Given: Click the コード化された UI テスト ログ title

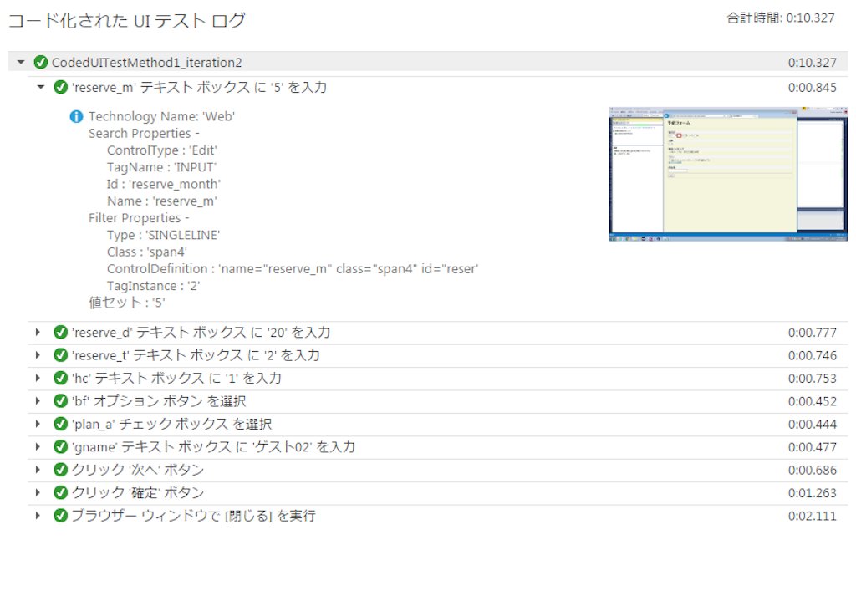Looking at the screenshot, I should [127, 21].
